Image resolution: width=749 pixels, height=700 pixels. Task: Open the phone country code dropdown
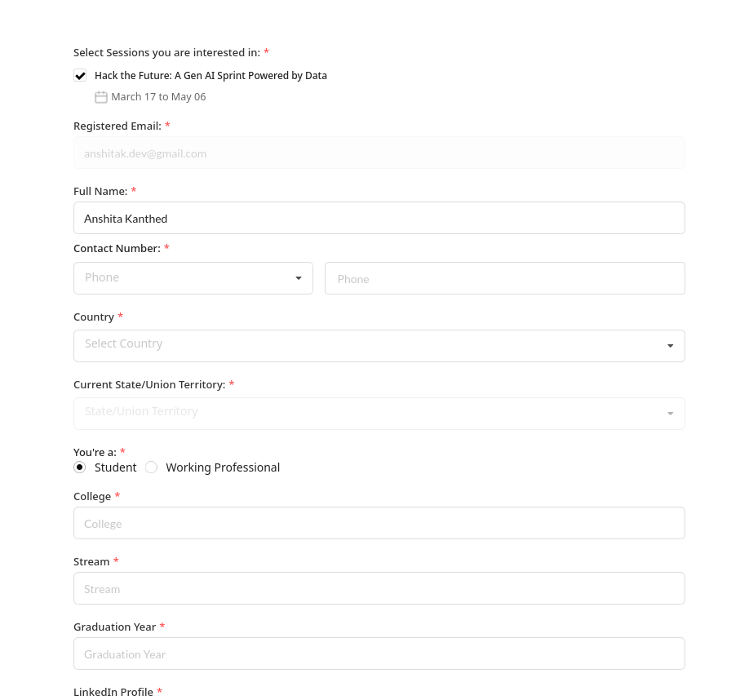point(193,278)
